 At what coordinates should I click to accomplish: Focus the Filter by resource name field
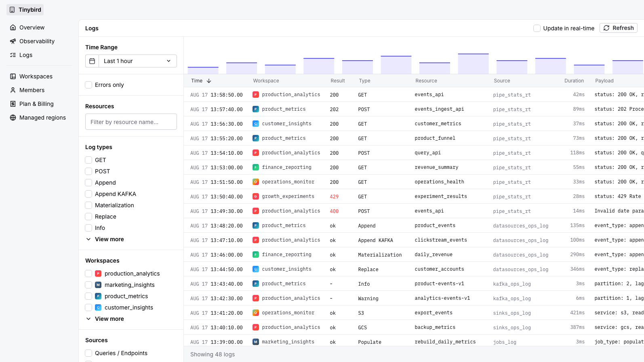click(131, 122)
